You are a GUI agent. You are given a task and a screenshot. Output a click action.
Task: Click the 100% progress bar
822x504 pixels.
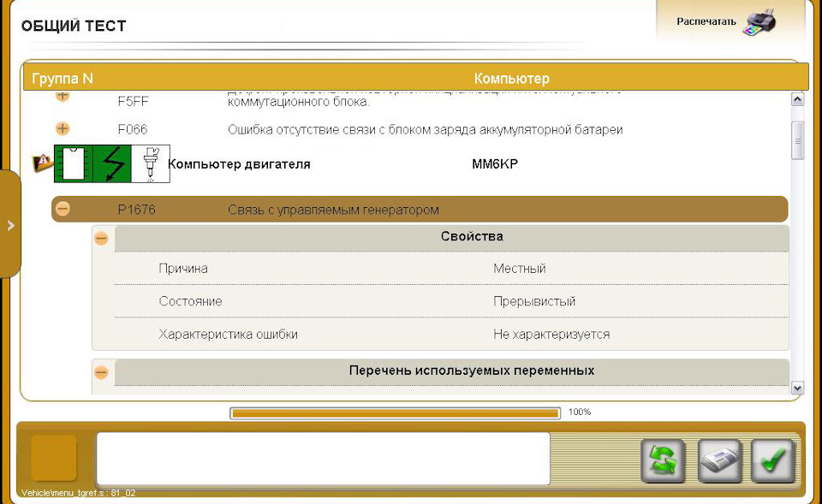point(396,413)
